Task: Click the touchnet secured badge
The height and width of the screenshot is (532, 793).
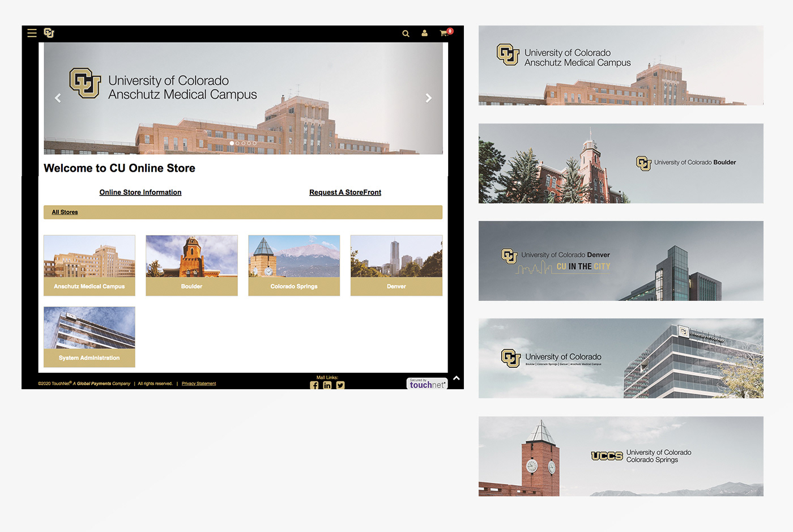Action: coord(427,384)
